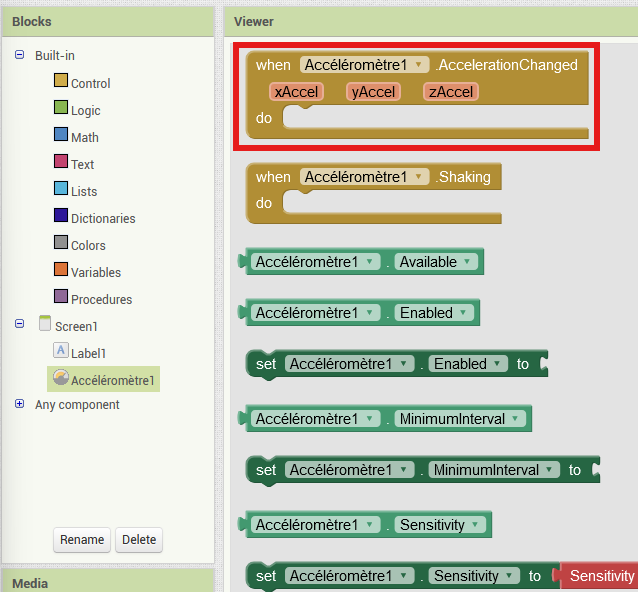
Task: Collapse the Built-in tree node
Action: (20, 56)
